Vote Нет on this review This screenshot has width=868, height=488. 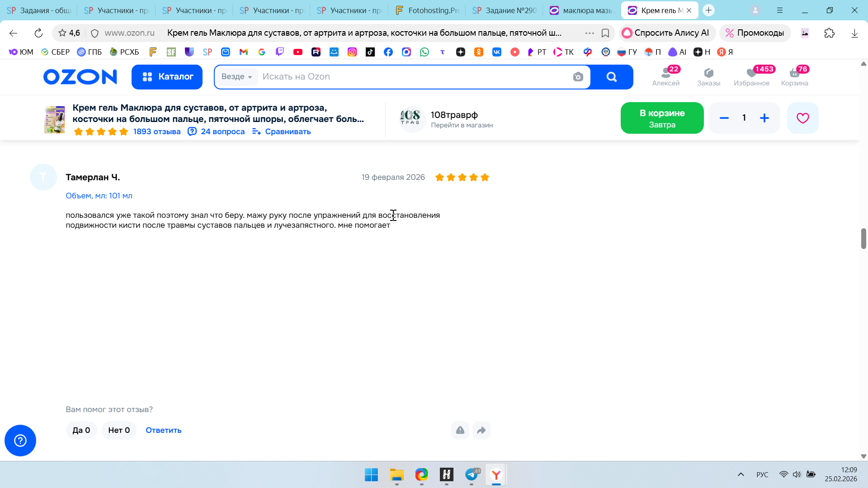pyautogui.click(x=119, y=430)
